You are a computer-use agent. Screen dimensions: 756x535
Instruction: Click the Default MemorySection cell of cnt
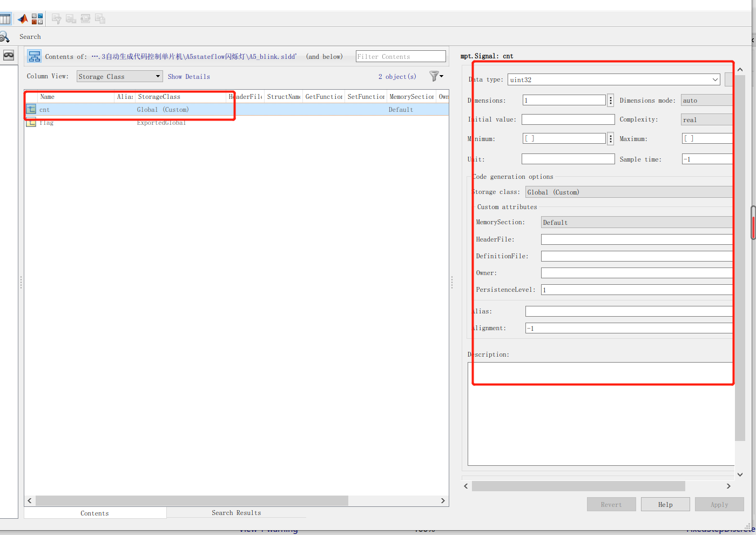pos(401,110)
